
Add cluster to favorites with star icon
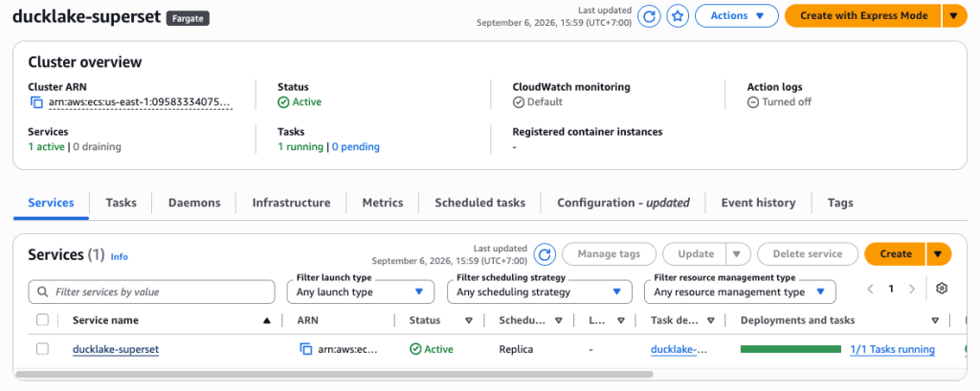coord(677,16)
